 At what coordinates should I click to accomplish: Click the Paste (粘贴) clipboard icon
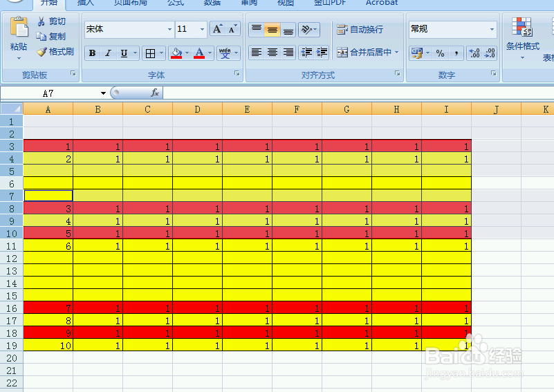pyautogui.click(x=19, y=27)
